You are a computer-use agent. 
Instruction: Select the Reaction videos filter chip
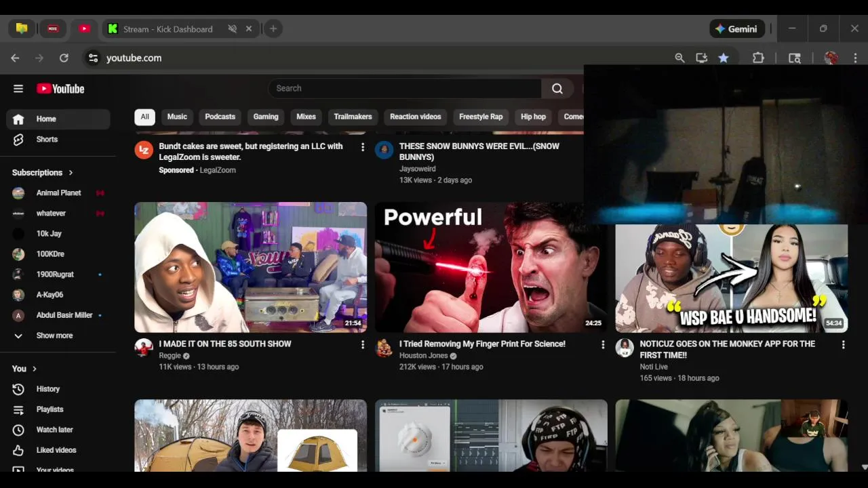pos(415,117)
